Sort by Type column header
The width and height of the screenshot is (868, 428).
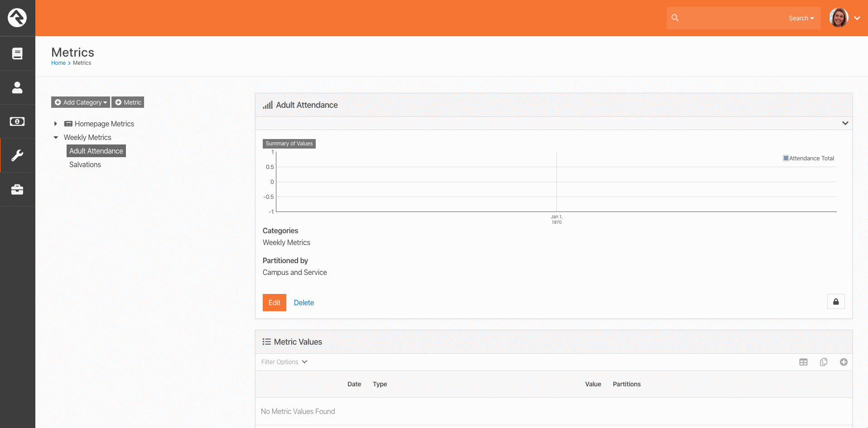(380, 384)
